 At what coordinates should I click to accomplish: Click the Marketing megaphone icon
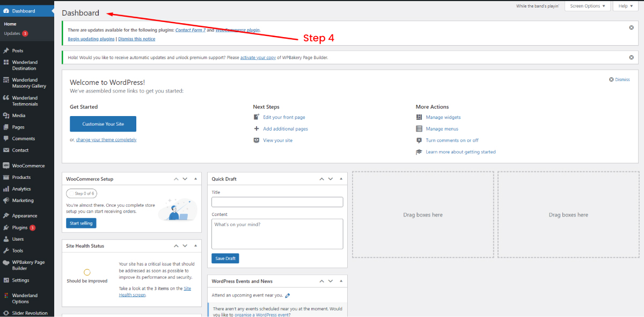(x=6, y=200)
